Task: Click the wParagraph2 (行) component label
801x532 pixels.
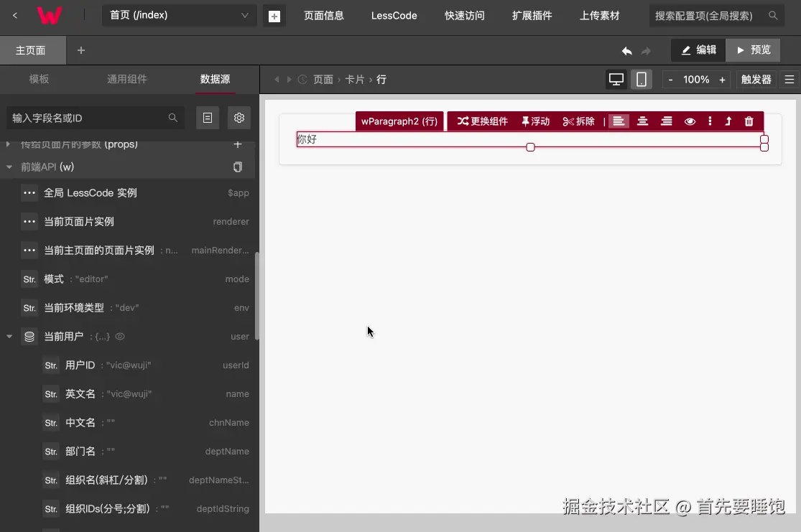Action: coord(399,121)
